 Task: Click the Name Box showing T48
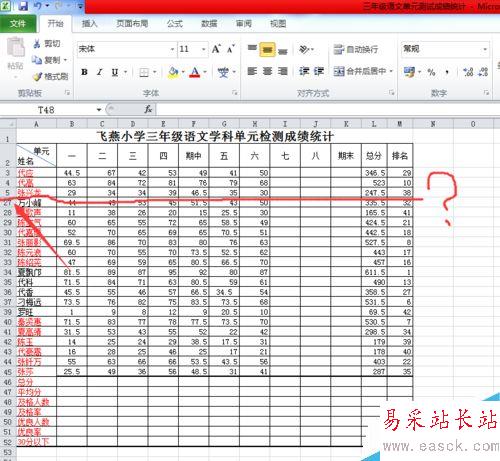click(x=47, y=110)
